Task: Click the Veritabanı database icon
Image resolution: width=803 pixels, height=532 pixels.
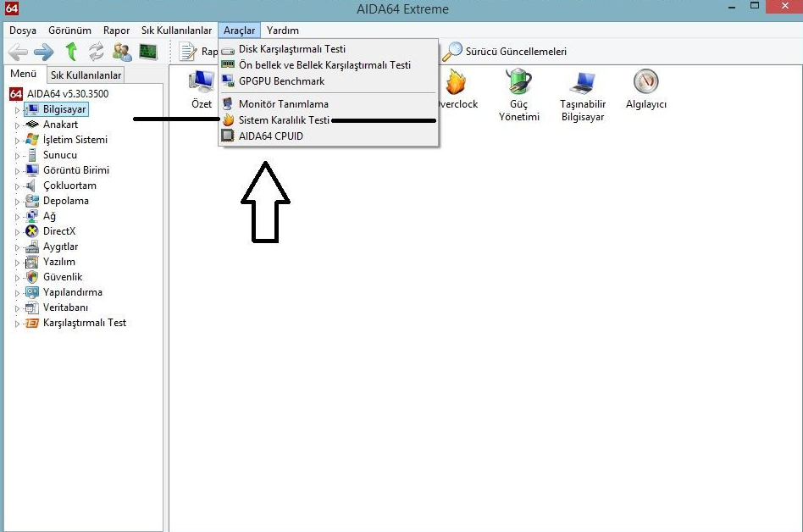Action: [x=31, y=308]
